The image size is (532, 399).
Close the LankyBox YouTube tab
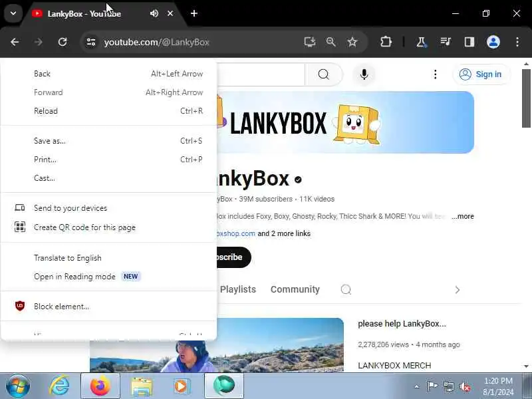[x=170, y=13]
